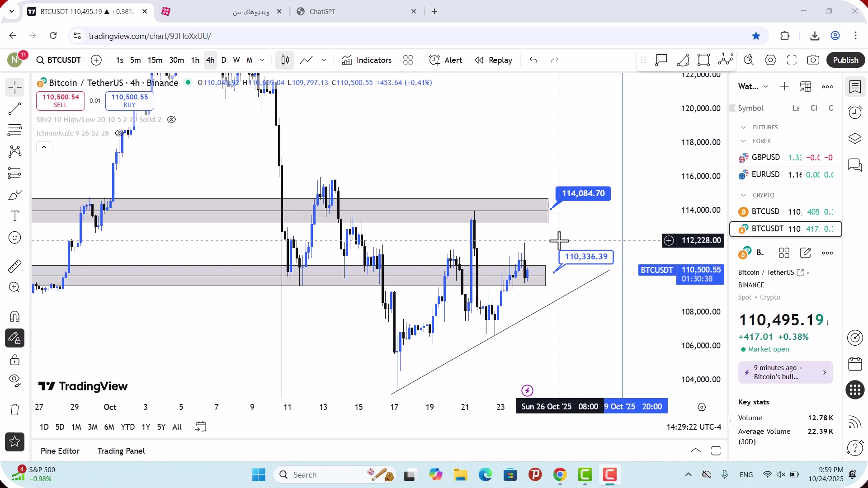The width and height of the screenshot is (868, 488).
Task: Toggle magnet mode for drawings
Action: [14, 316]
